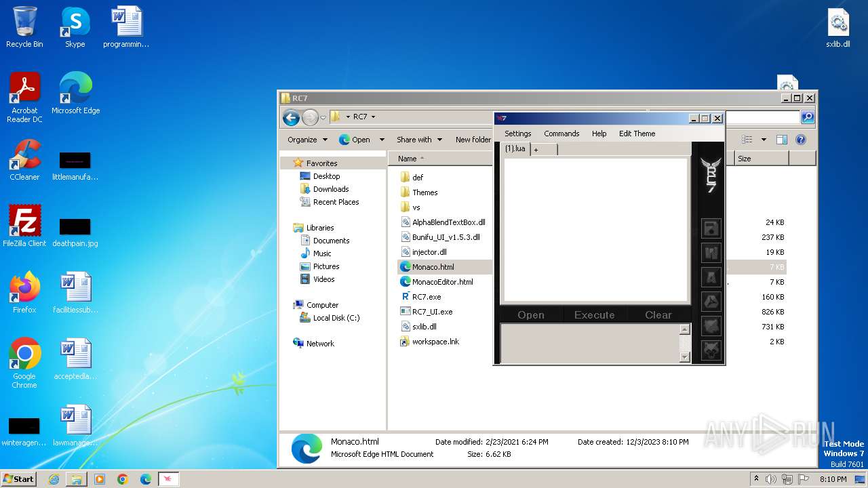This screenshot has width=868, height=488.
Task: Click the volume icon in system tray
Action: tap(772, 479)
